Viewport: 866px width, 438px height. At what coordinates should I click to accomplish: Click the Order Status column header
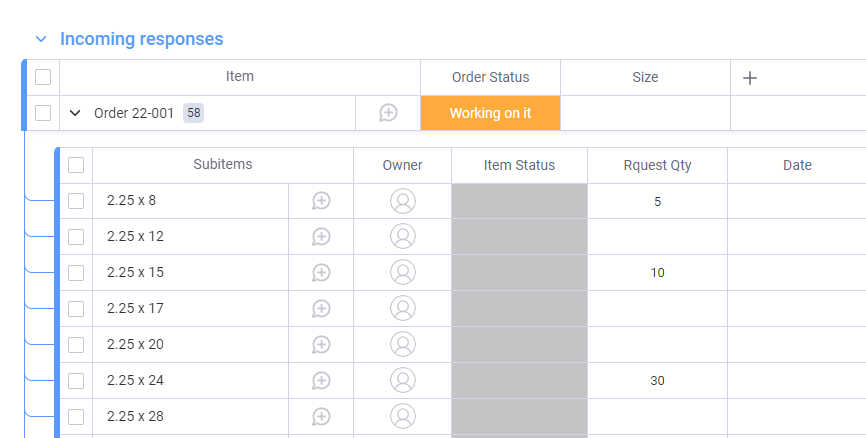coord(490,77)
